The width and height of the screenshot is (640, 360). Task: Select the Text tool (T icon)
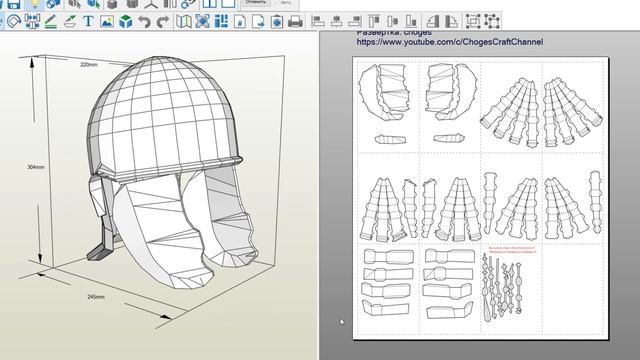click(88, 21)
